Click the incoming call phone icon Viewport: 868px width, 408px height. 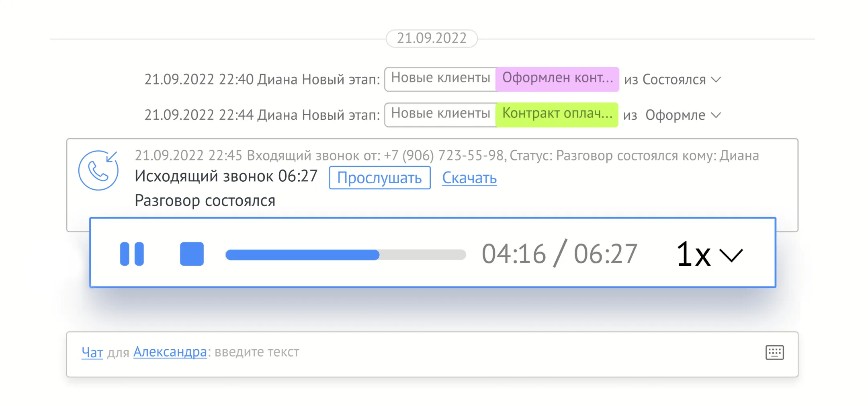pos(98,170)
